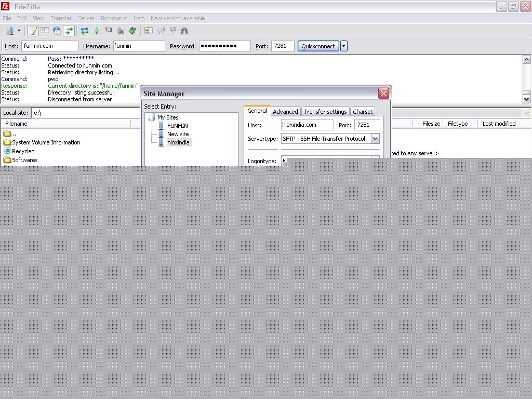Open the Bookmarks menu
Image resolution: width=532 pixels, height=399 pixels.
[114, 18]
